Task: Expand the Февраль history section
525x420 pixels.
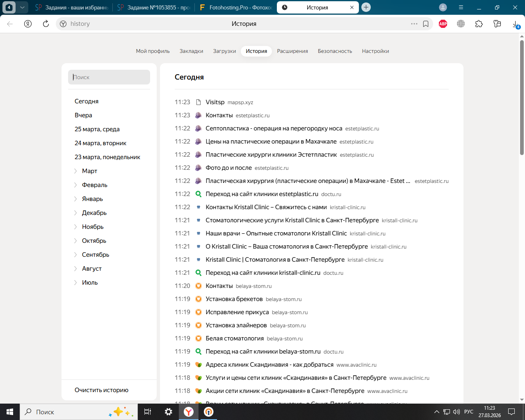Action: 75,185
